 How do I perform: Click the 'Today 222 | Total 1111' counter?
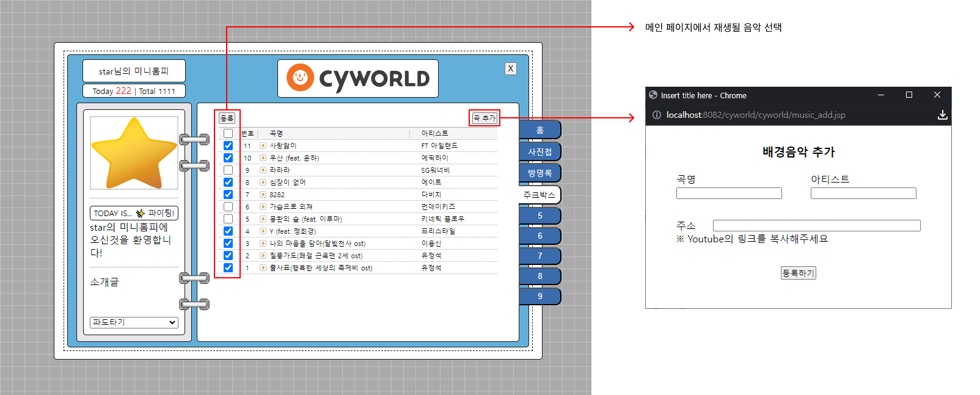click(x=134, y=91)
